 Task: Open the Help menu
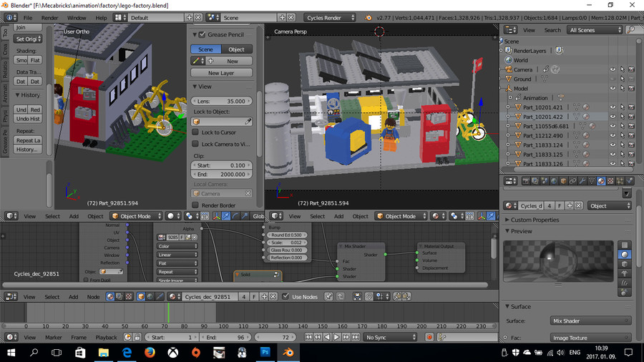(x=101, y=18)
